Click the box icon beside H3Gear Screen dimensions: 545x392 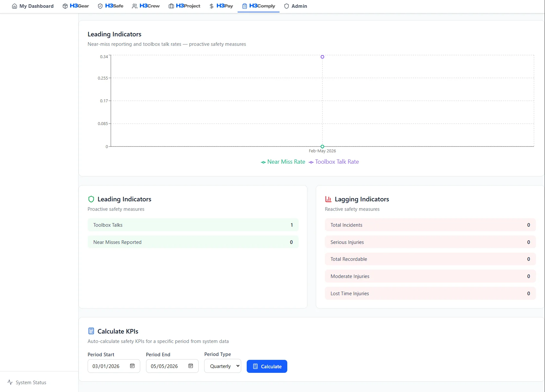point(65,6)
